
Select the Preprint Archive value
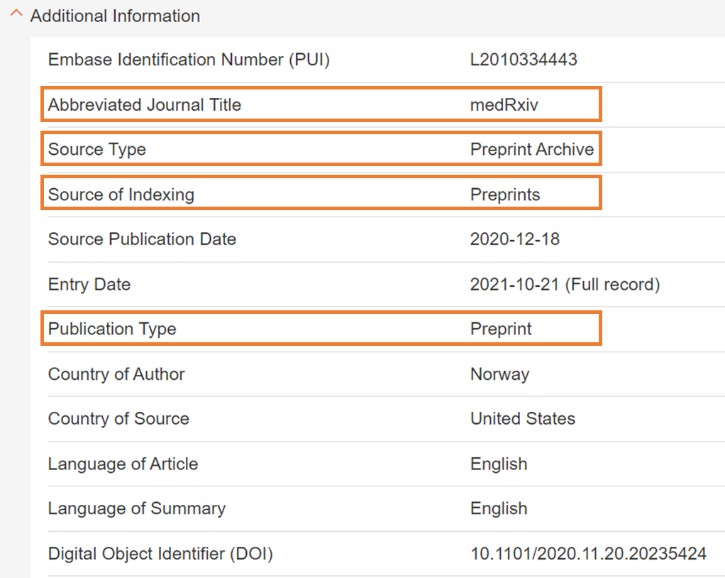[531, 150]
